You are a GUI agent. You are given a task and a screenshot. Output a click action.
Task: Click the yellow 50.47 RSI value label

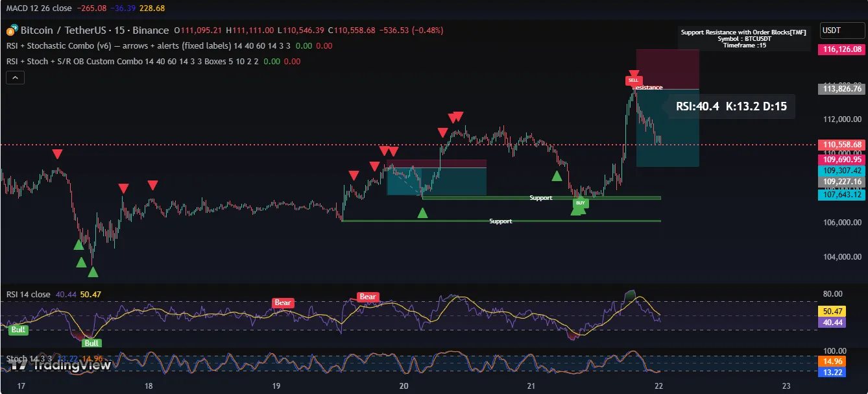(x=832, y=312)
